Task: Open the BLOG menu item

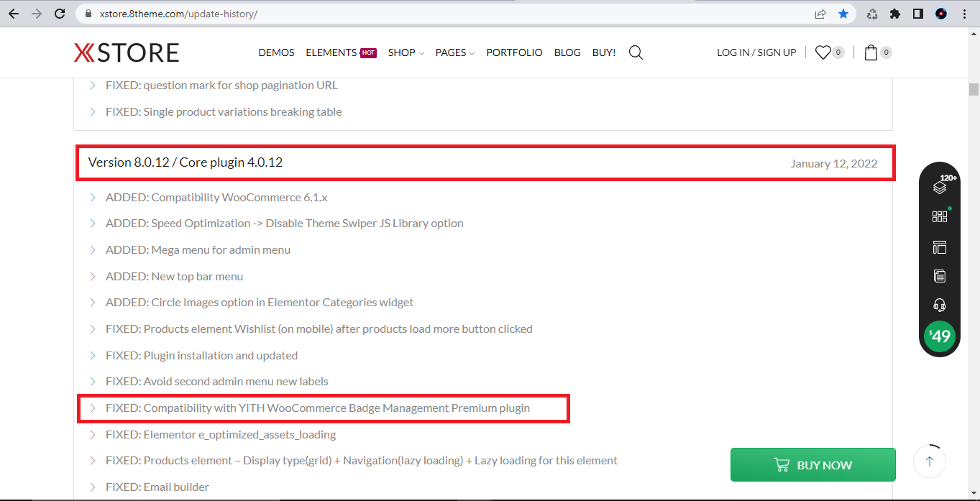Action: pos(567,52)
